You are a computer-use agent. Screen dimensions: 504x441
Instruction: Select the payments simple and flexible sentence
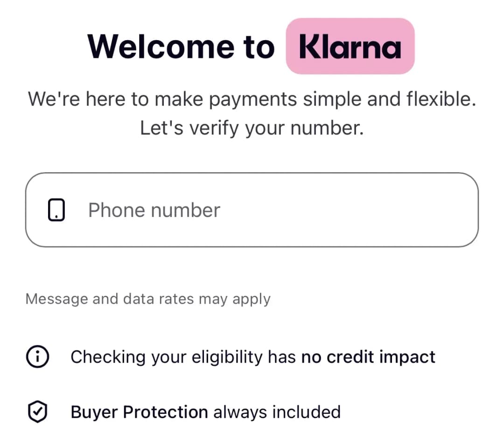click(x=252, y=98)
